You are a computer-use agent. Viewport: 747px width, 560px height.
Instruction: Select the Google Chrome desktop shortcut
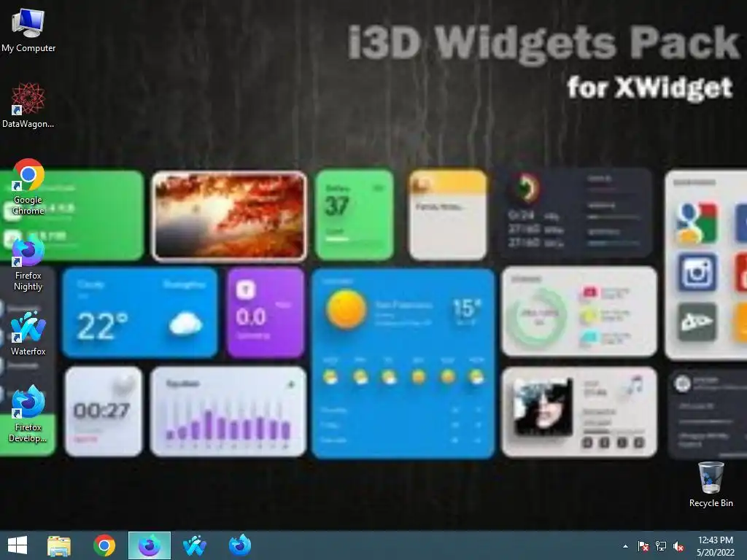click(x=28, y=187)
